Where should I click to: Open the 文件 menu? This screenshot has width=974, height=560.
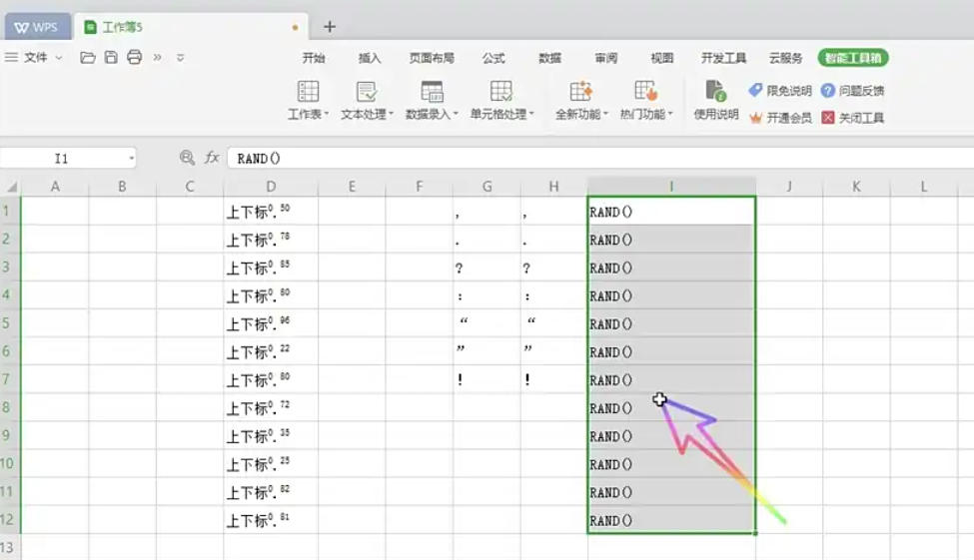(35, 58)
